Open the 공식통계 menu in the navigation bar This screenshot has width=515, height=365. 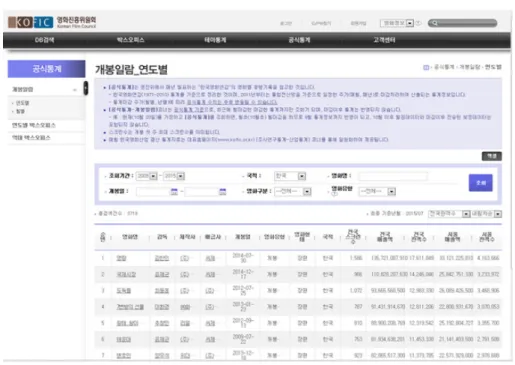click(299, 40)
